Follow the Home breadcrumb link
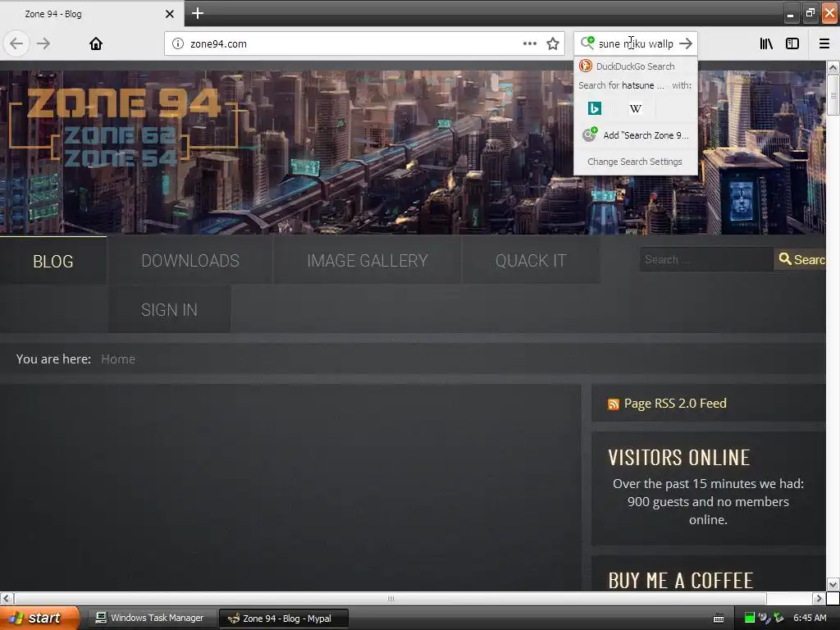This screenshot has height=630, width=840. [118, 359]
